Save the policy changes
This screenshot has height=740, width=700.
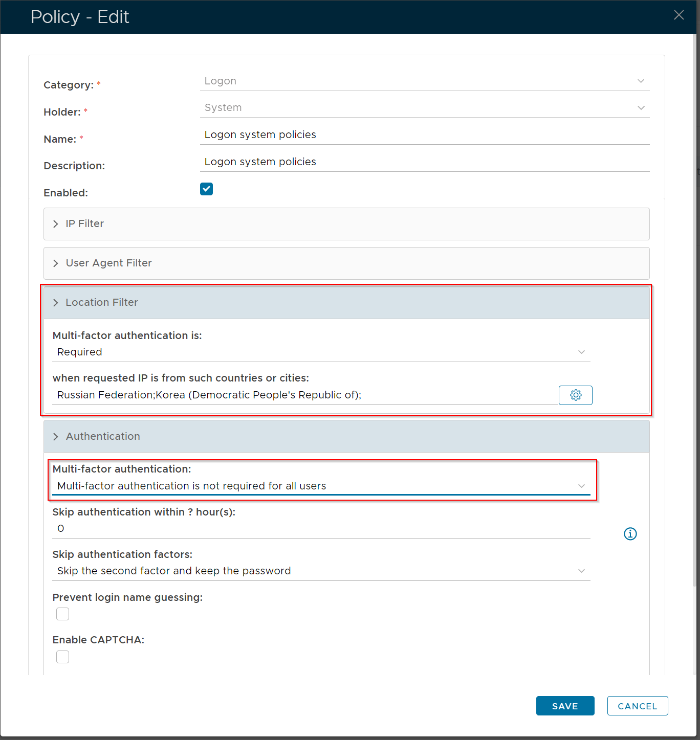click(565, 706)
